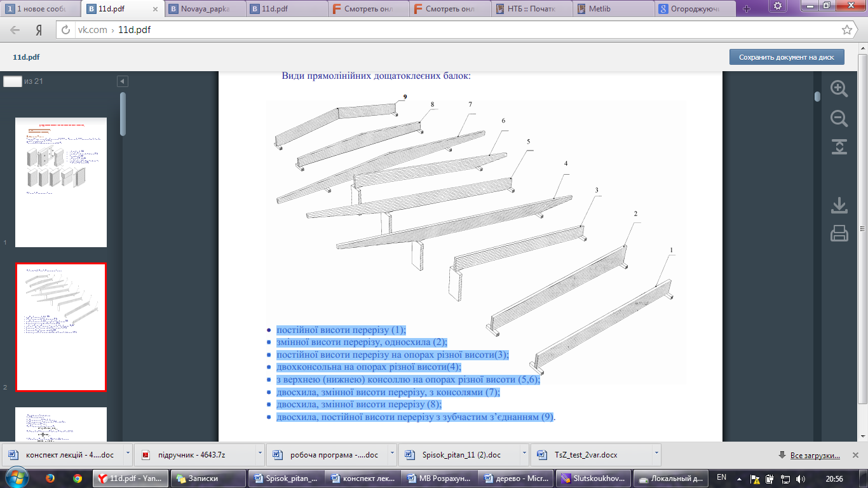Screen dimensions: 868x488
Task: Click the zoom out magnifier icon
Action: pos(839,118)
